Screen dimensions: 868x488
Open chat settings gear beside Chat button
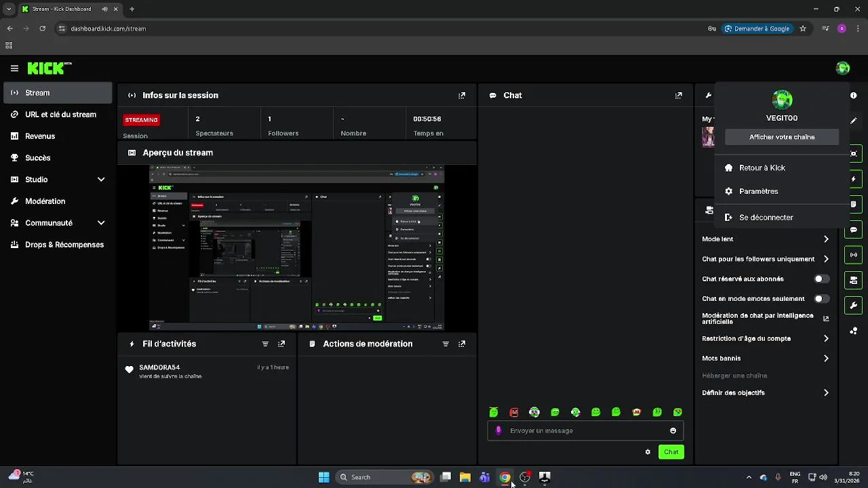[x=648, y=452]
